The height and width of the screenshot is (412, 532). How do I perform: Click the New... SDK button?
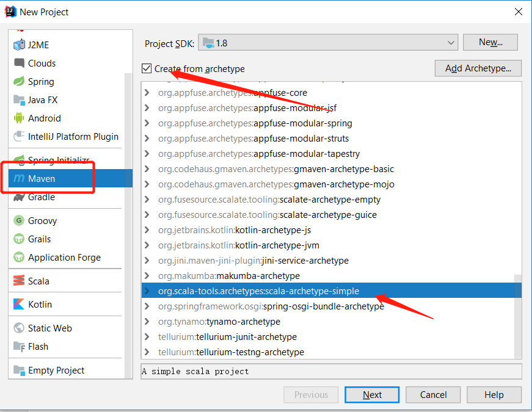click(490, 42)
